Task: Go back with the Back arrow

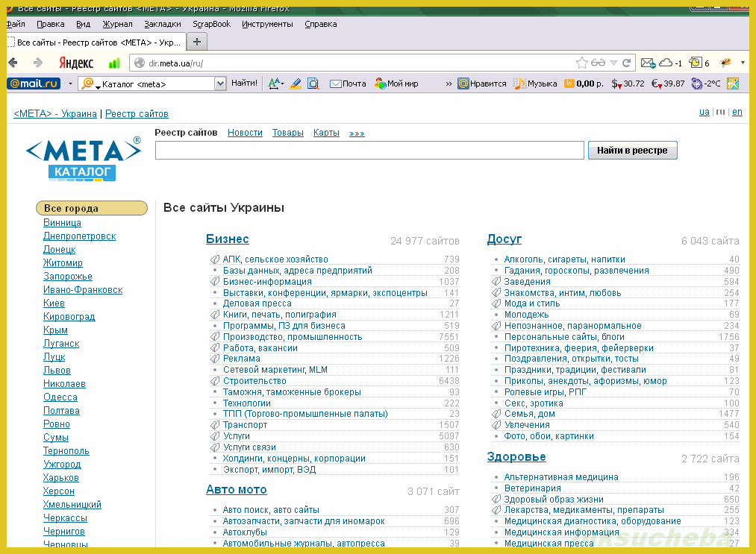Action: [13, 63]
